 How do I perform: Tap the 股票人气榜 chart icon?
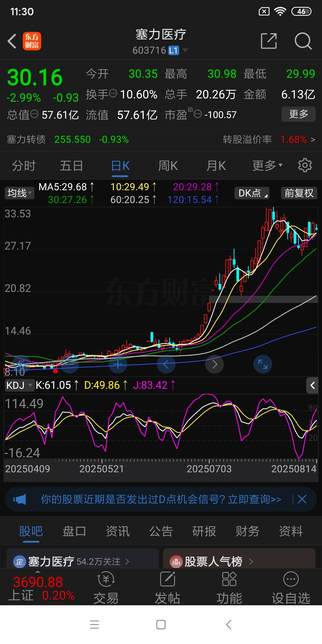pyautogui.click(x=176, y=562)
